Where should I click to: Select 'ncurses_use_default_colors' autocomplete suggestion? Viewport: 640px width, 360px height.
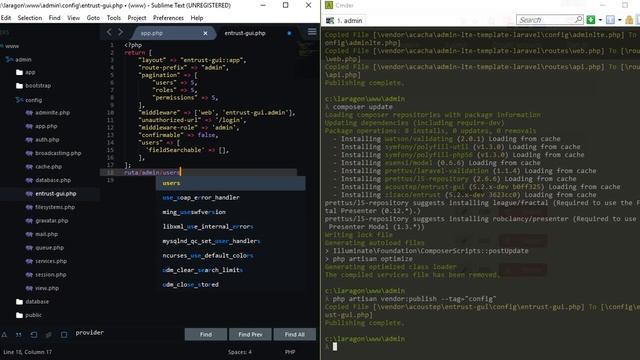click(x=231, y=256)
